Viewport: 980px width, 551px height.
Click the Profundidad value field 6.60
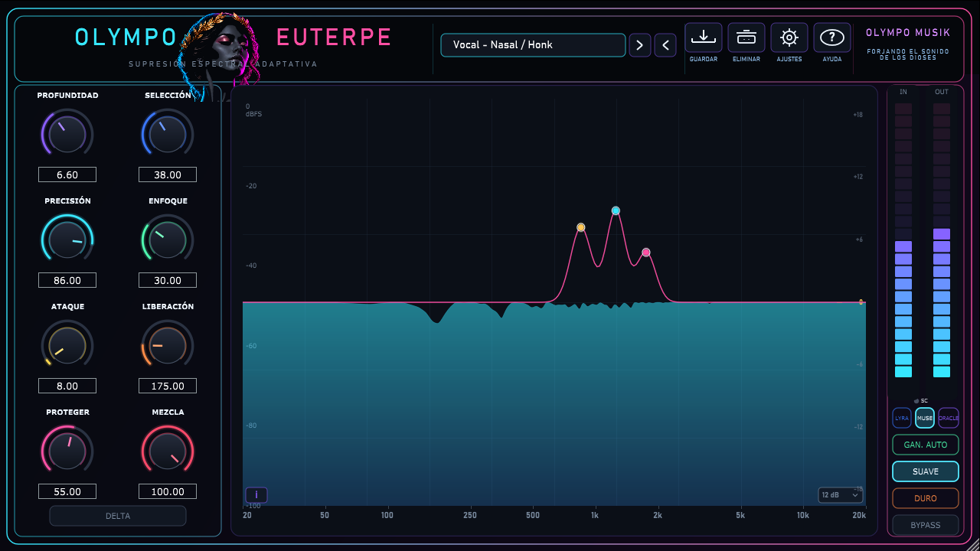(67, 174)
